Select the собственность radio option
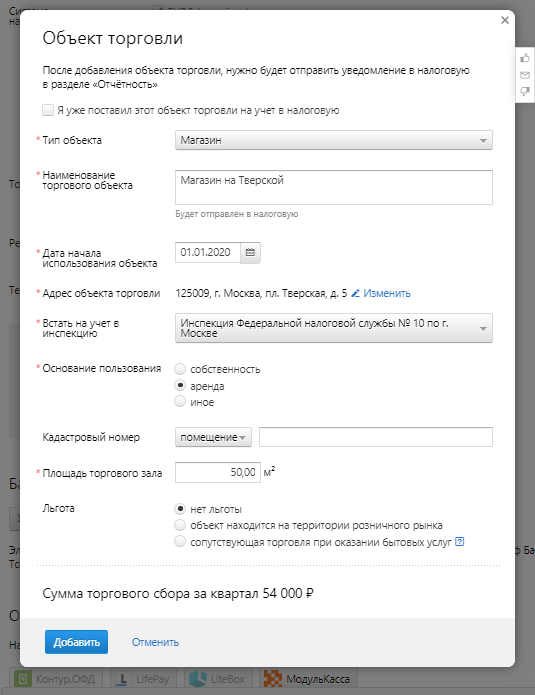This screenshot has width=535, height=695. coord(180,369)
